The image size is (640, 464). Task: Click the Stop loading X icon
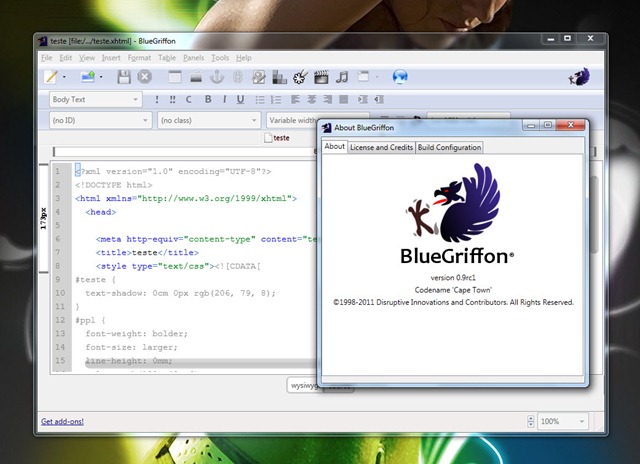tap(144, 77)
